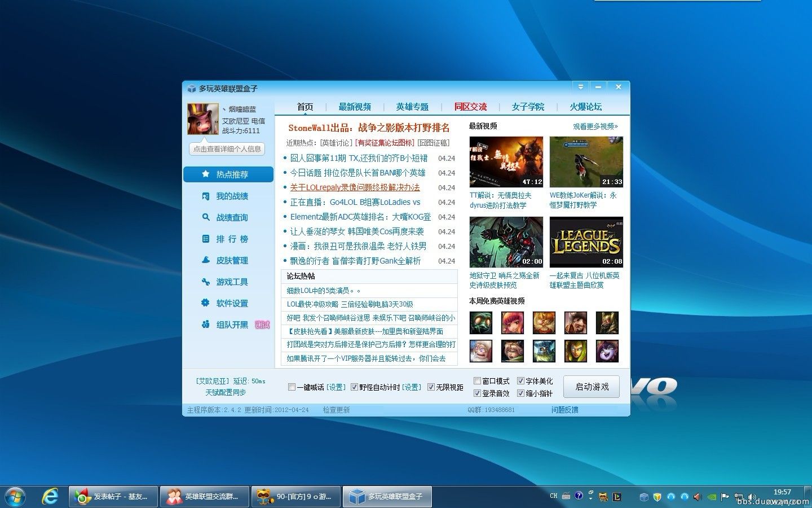Click the 我的战绩 sidebar icon
The image size is (812, 508).
pos(206,196)
